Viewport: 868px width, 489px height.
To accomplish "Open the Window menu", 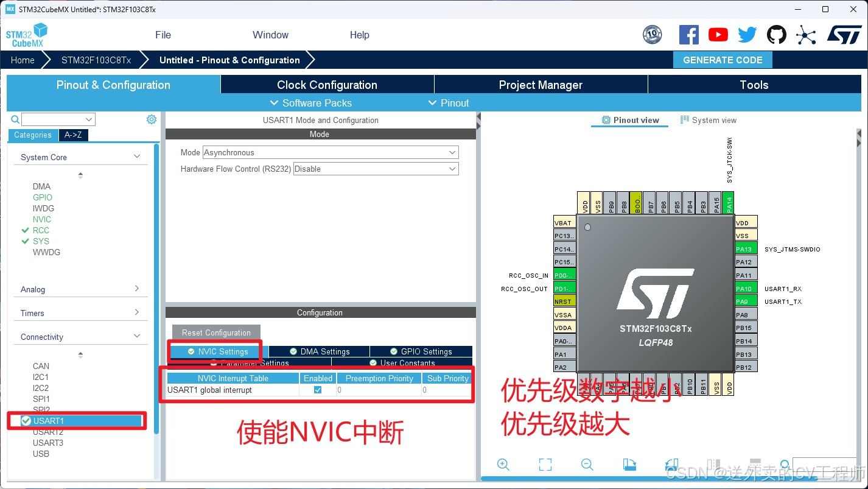I will pos(270,35).
